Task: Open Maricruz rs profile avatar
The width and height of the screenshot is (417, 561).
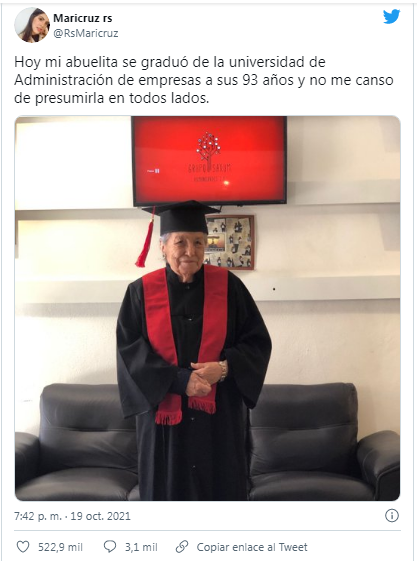Action: 32,25
